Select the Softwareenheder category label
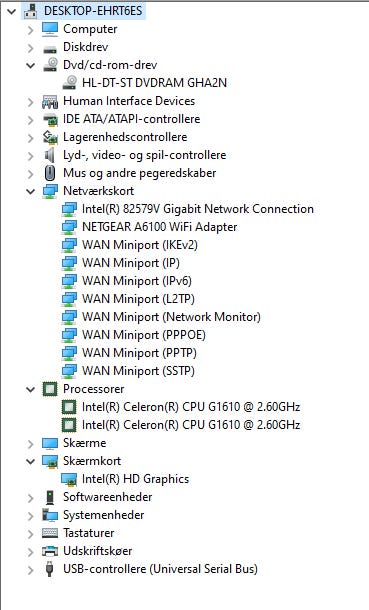Screen dimensions: 369x610 coord(108,497)
